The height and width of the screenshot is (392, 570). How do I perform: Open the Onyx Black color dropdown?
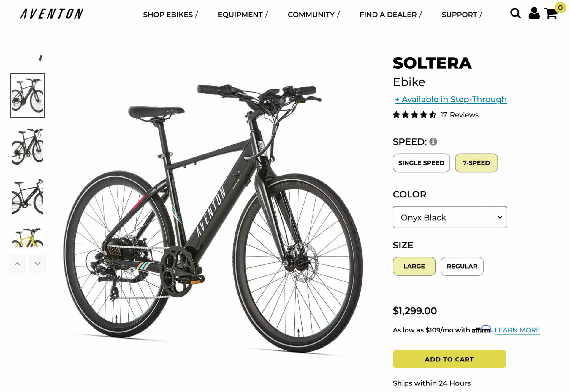[449, 217]
